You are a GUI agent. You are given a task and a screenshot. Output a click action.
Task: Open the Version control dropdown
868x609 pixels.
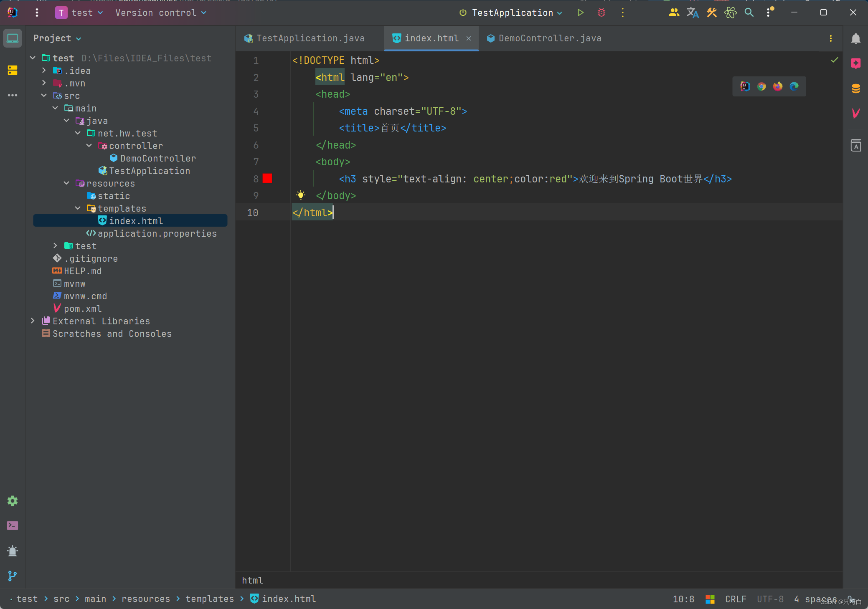pos(161,13)
